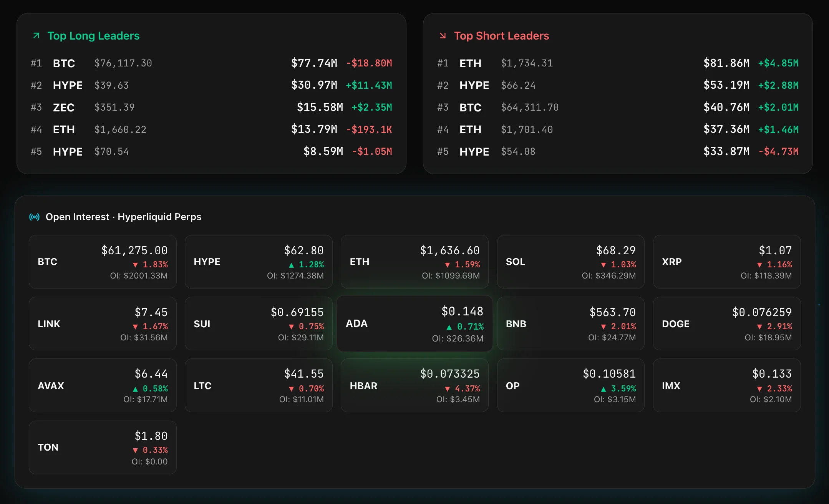The width and height of the screenshot is (829, 504).
Task: Open the OP perp card
Action: pos(571,386)
